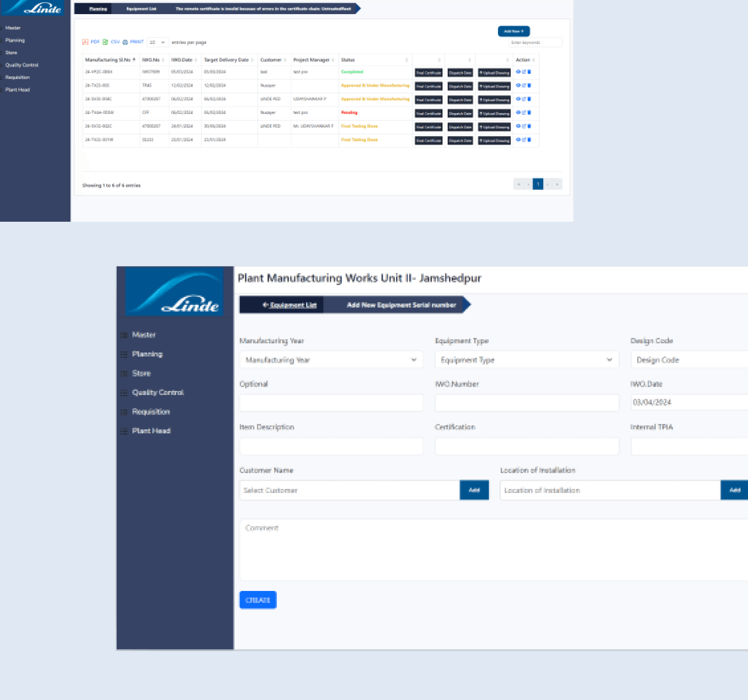Click the delete icon in row 24-TV2S-001W

point(529,139)
